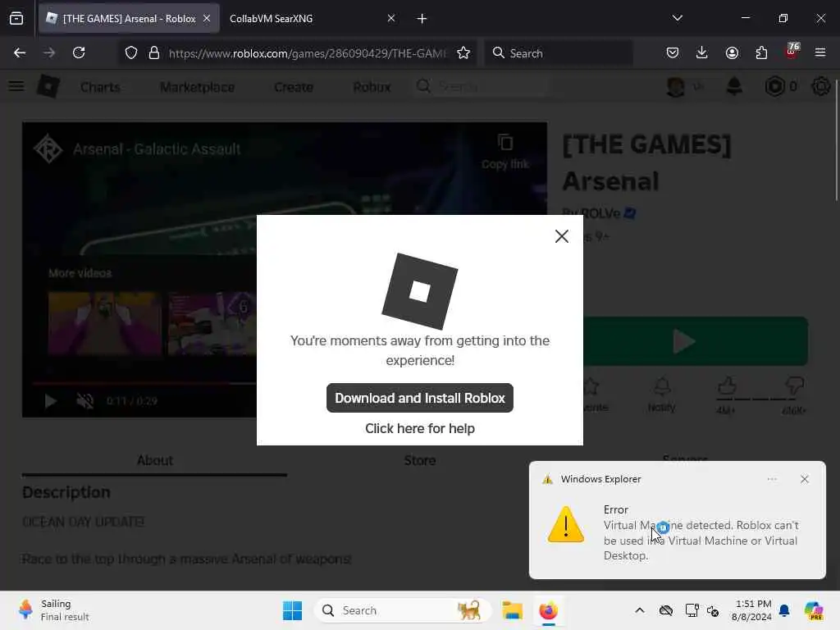
Task: Click the Firefox taskbar icon
Action: [548, 610]
